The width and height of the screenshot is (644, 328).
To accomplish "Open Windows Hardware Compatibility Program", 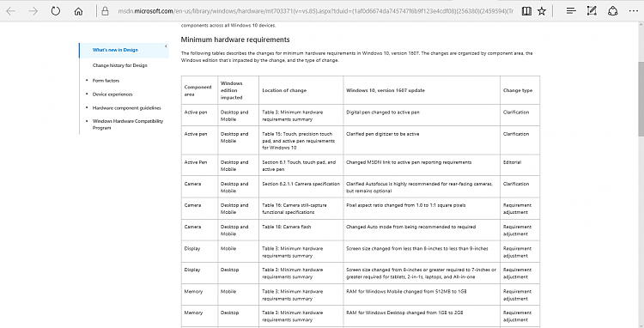I will point(128,125).
